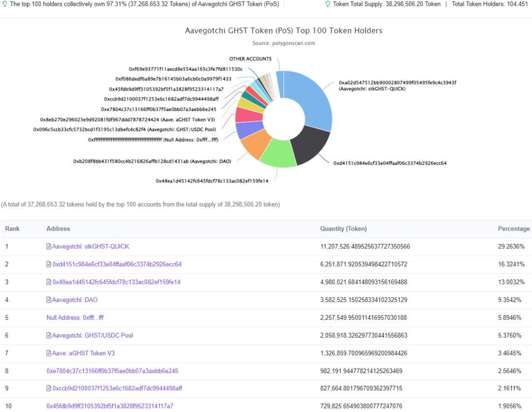
Task: Open rank 8 address 0xe7804c37c13166ff link
Action: pyautogui.click(x=112, y=371)
